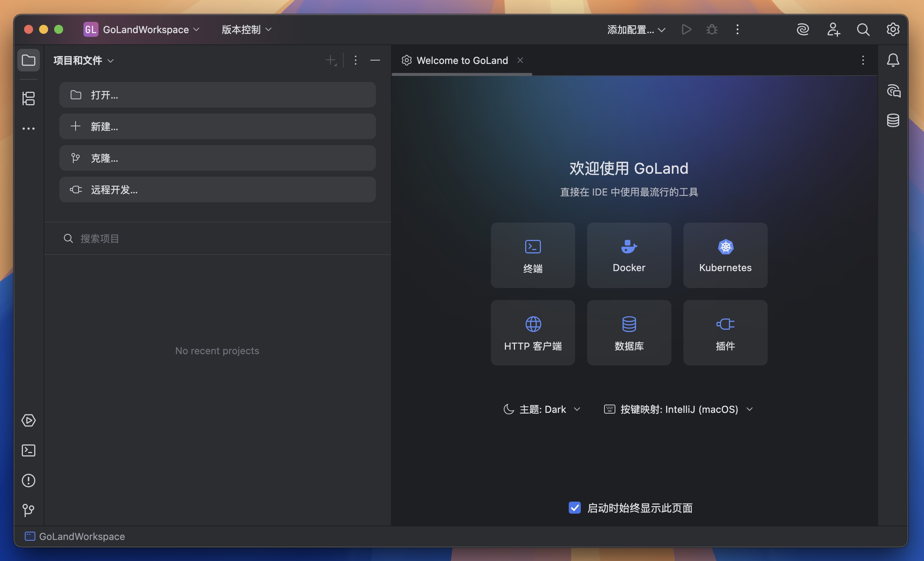The height and width of the screenshot is (561, 924).
Task: Select the Welcome to GoLand tab
Action: tap(462, 60)
